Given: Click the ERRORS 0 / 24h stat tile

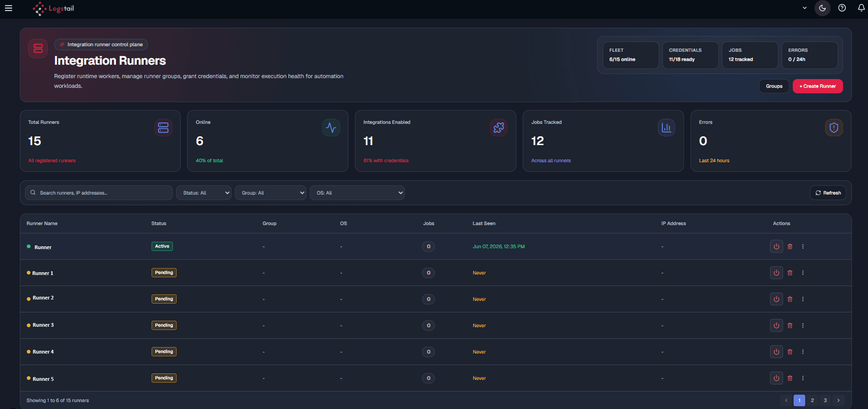Looking at the screenshot, I should 810,55.
